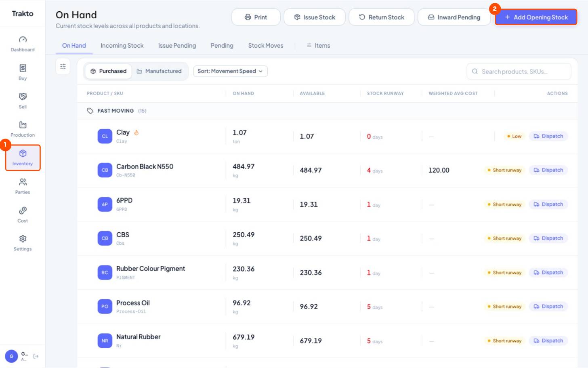The height and width of the screenshot is (368, 588).
Task: Click the Issue Stock button
Action: pos(315,17)
